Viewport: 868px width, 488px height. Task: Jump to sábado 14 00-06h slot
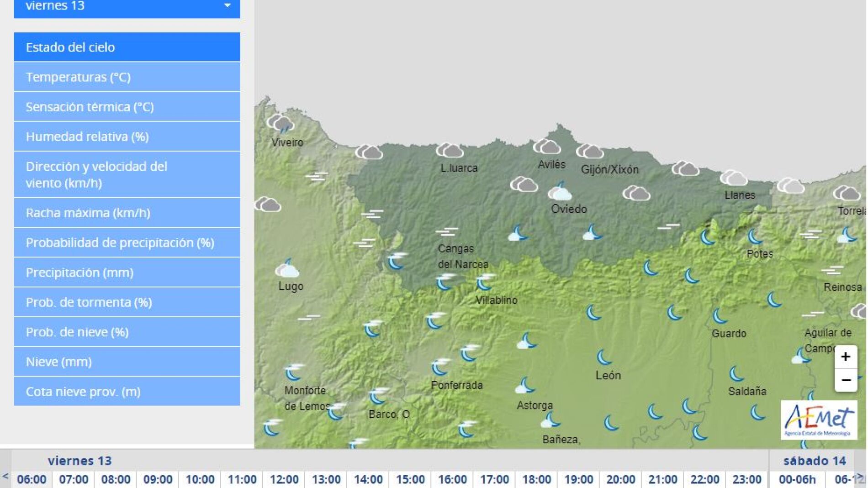[797, 479]
